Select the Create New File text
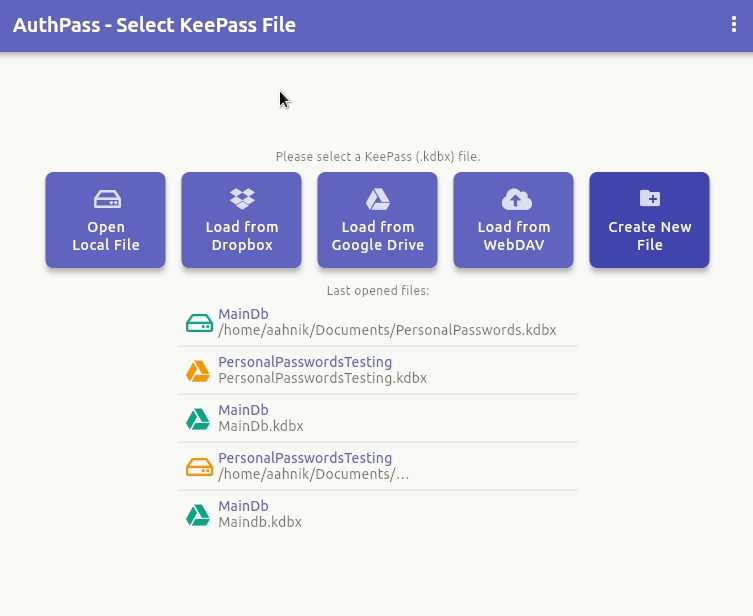This screenshot has width=753, height=616. click(650, 236)
